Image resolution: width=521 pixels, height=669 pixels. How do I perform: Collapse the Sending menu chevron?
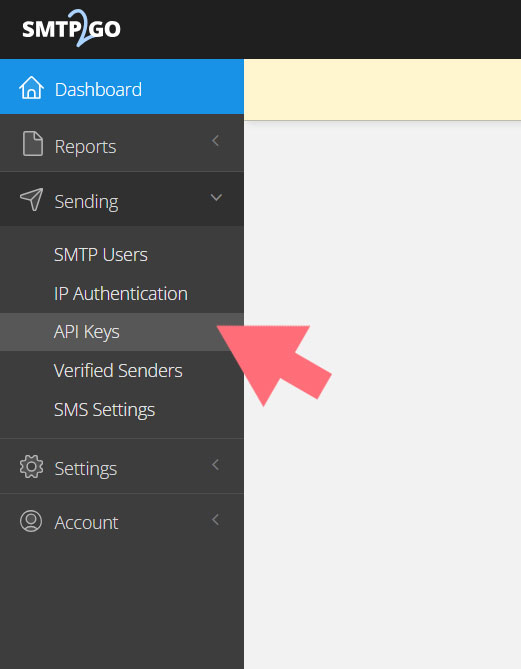216,198
